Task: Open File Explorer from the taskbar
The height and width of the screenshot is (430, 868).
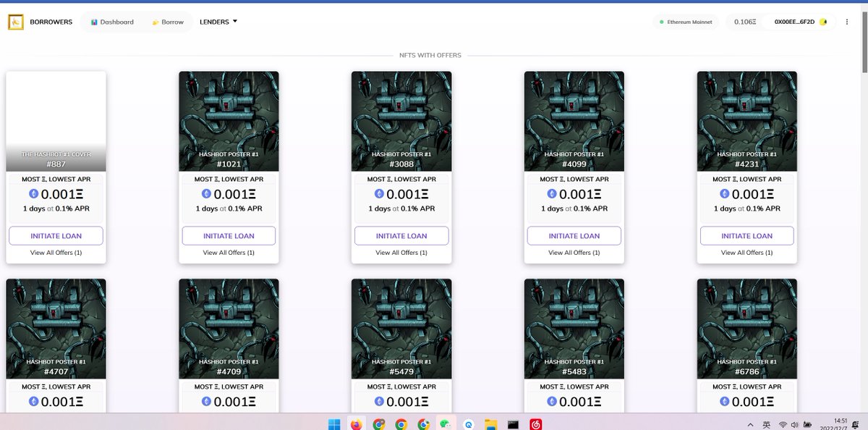Action: pyautogui.click(x=490, y=424)
